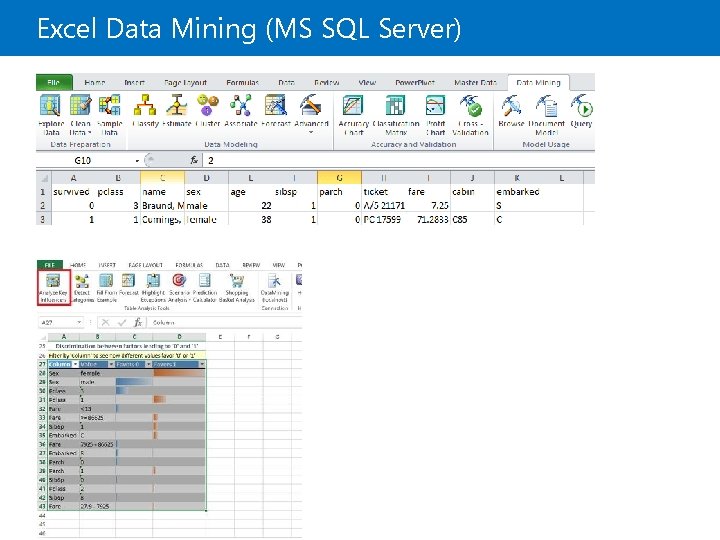720x540 pixels.
Task: Select highlighted column header G
Action: point(339,178)
